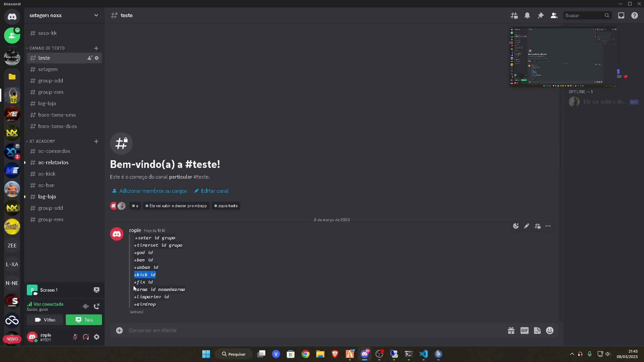
Task: Open the inbox icon
Action: point(621,15)
